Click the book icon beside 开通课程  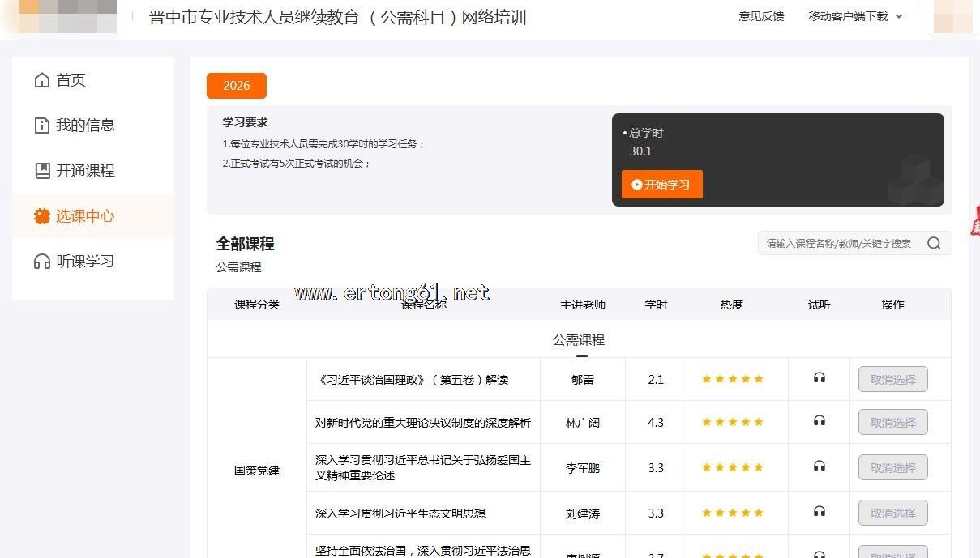point(41,171)
